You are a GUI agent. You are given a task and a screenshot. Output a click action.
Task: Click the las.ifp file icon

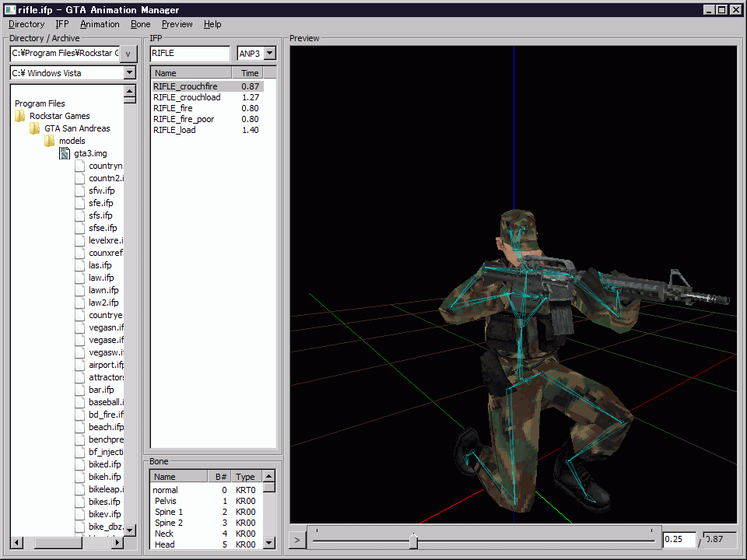click(x=80, y=265)
